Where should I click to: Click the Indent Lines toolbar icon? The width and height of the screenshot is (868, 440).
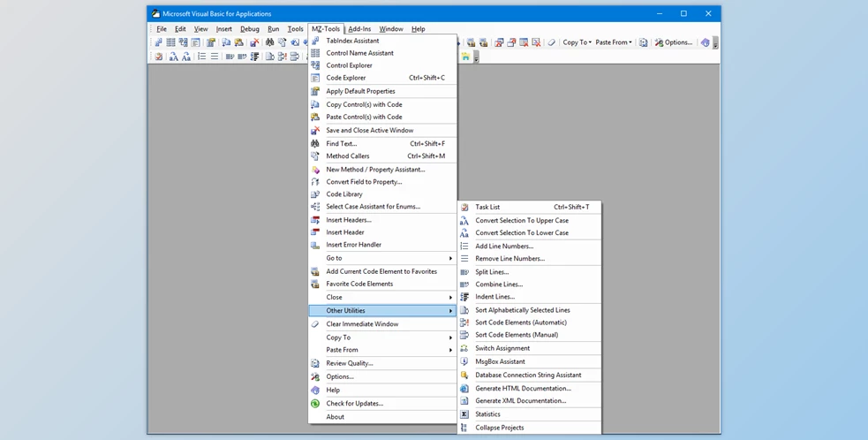pos(254,56)
